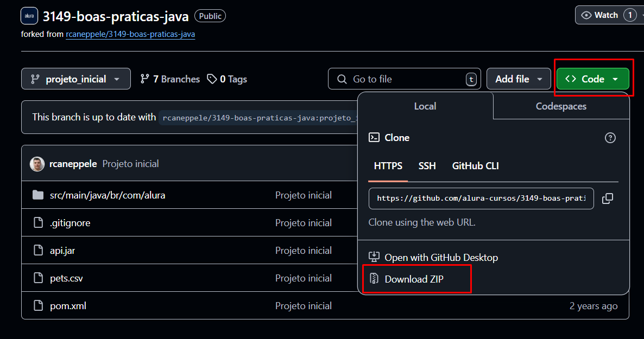View the 7 Branches list

(x=170, y=79)
